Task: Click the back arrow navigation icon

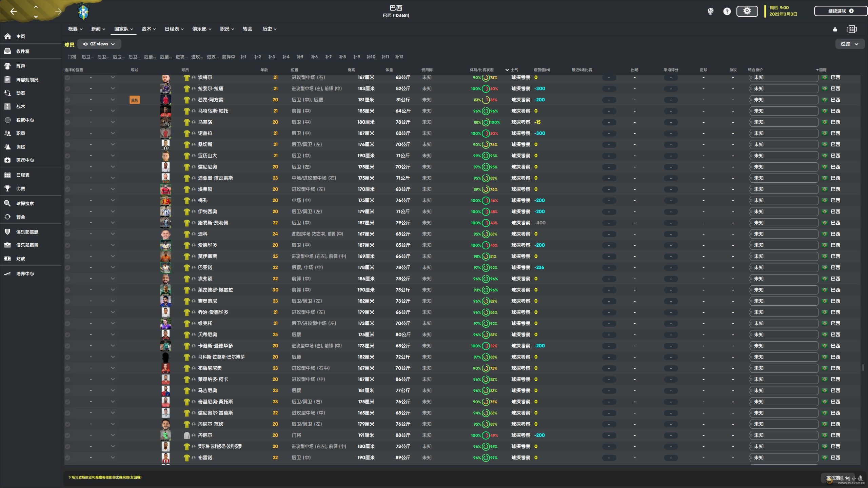Action: [14, 12]
